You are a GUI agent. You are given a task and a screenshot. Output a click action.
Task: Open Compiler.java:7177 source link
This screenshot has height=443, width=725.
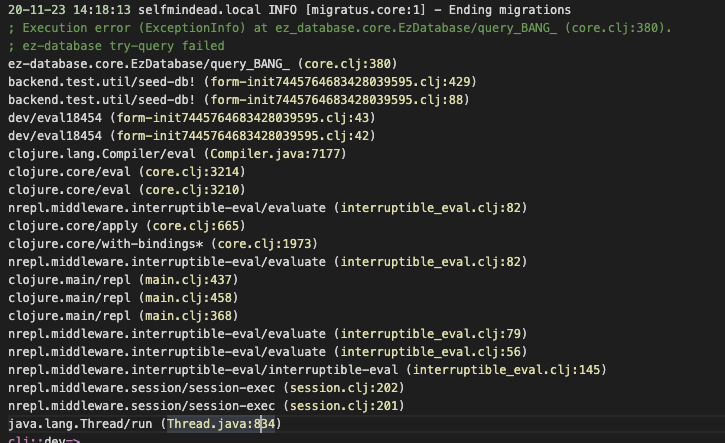275,154
